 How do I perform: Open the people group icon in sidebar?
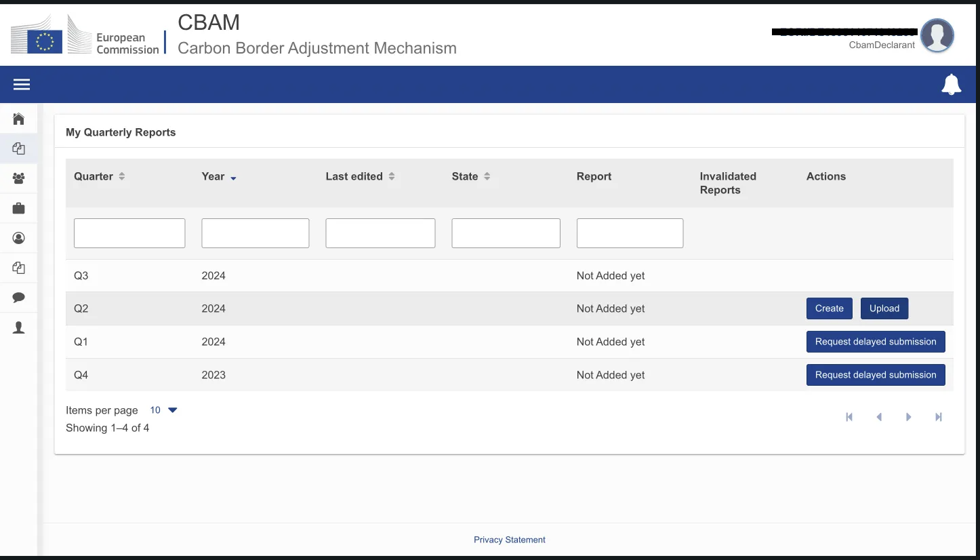point(19,178)
